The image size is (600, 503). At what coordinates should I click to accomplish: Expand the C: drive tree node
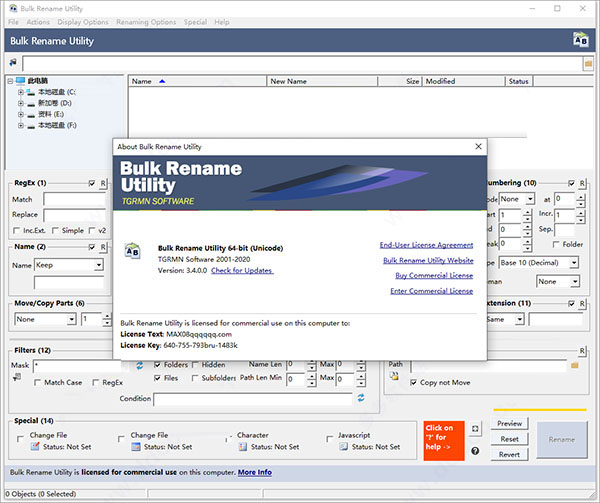21,92
